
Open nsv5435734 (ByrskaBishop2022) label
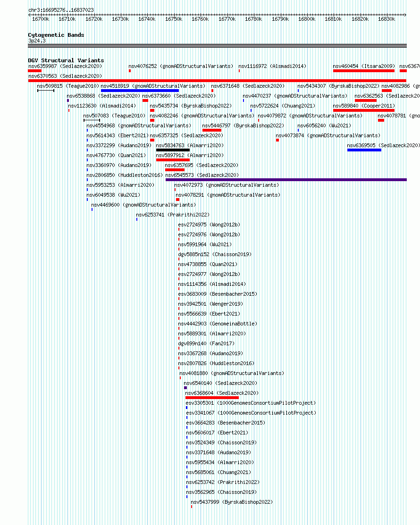[191, 106]
